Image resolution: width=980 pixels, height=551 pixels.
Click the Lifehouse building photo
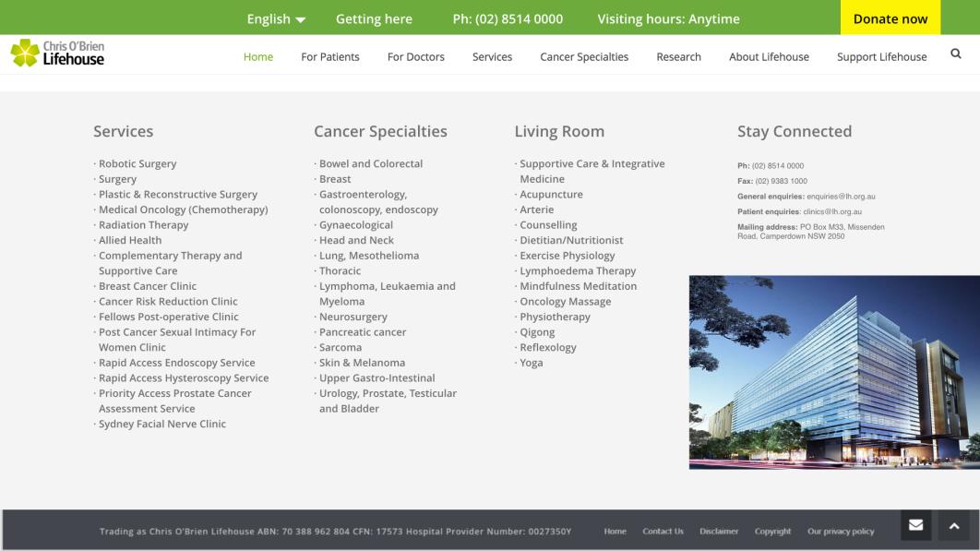834,372
